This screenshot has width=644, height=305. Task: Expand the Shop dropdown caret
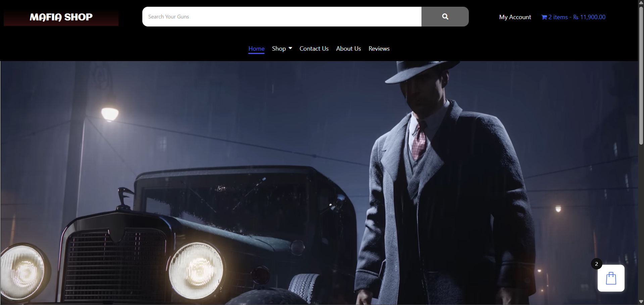pos(290,48)
